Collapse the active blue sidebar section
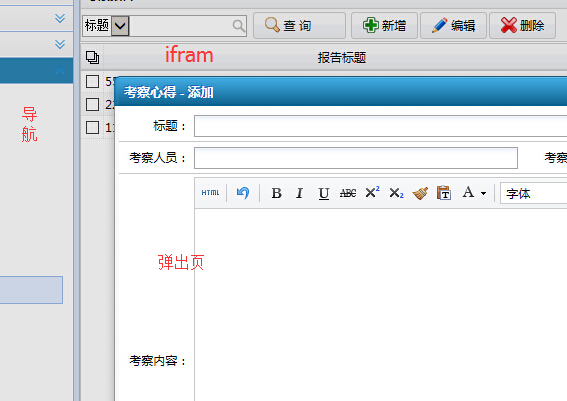This screenshot has width=567, height=401. [60, 70]
